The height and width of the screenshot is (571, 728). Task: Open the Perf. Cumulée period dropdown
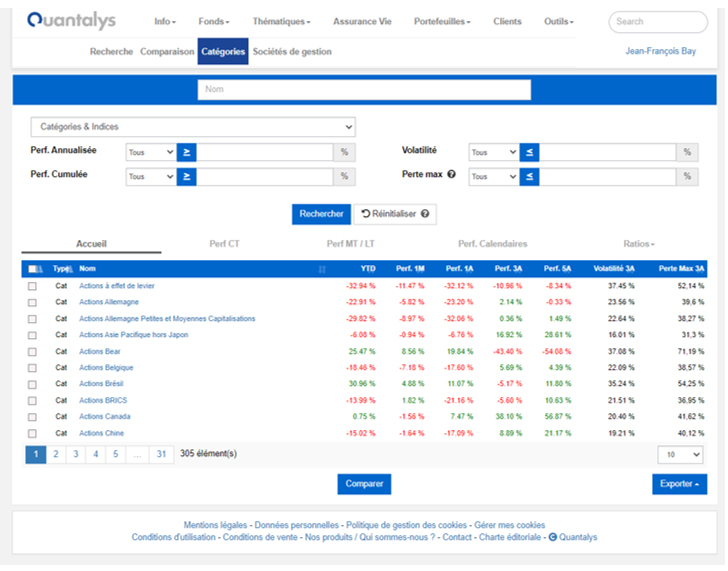(x=150, y=176)
